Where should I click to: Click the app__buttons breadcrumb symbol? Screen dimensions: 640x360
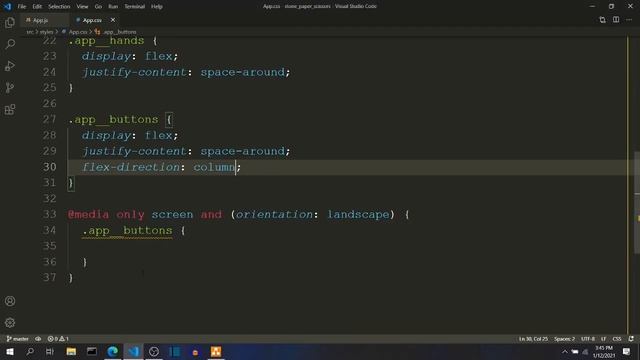point(119,32)
